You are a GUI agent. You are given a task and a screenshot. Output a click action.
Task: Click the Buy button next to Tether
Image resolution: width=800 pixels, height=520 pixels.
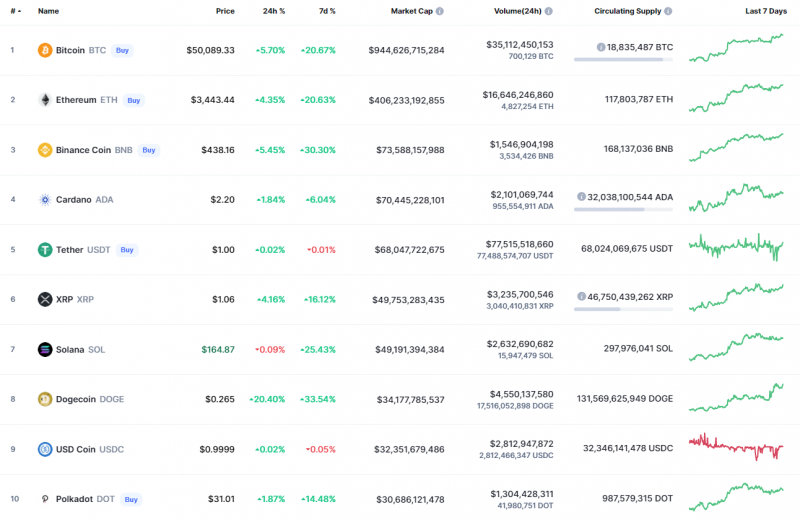pos(127,250)
